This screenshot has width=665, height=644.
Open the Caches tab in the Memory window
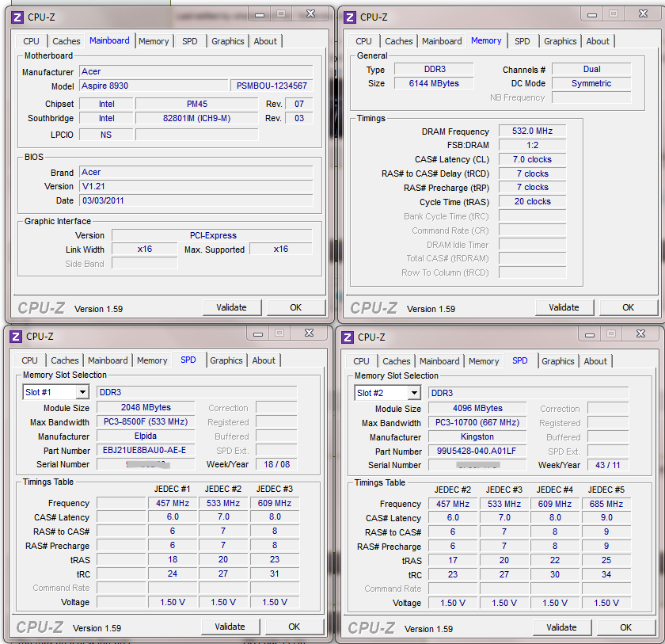[x=399, y=41]
